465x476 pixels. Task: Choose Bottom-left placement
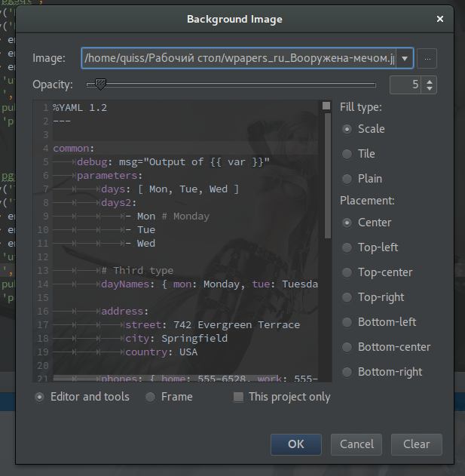347,322
